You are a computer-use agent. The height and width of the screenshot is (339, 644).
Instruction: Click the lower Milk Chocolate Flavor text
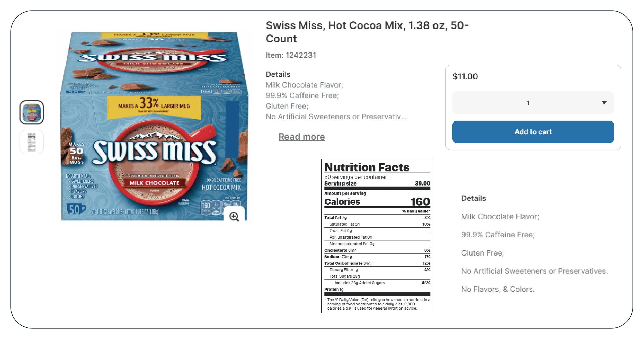pos(500,217)
